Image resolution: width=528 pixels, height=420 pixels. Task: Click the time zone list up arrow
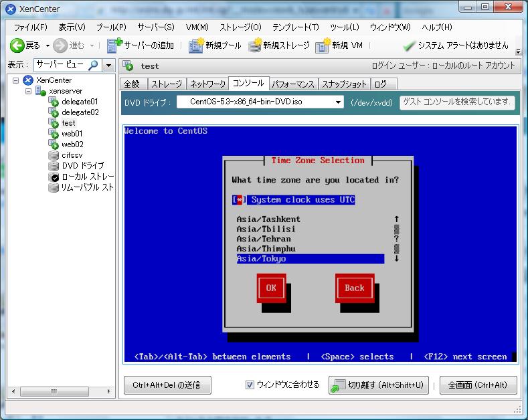pyautogui.click(x=397, y=219)
